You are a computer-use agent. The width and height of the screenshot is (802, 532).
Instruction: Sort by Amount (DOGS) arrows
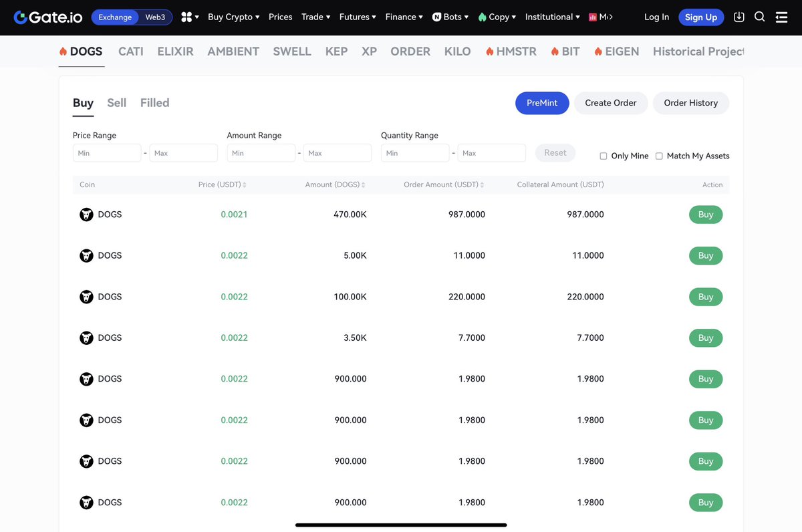click(364, 185)
